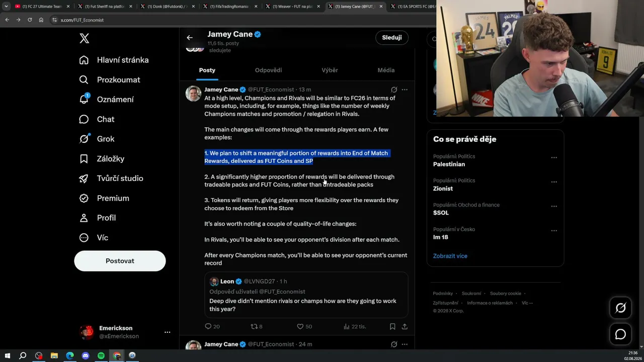Viewport: 644px width, 362px height.
Task: Click the browser back arrow
Action: point(7,20)
